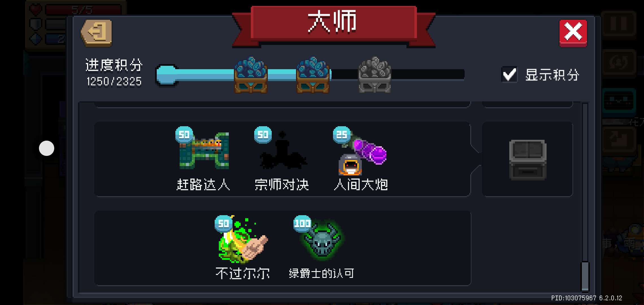
Task: Select the locked gray gem chest
Action: (375, 75)
